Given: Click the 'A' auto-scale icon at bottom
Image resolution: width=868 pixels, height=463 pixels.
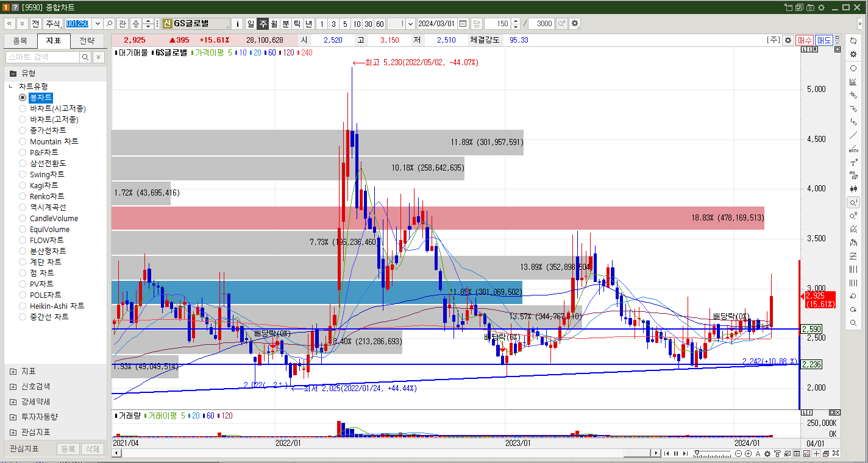Looking at the screenshot, I should click(758, 454).
